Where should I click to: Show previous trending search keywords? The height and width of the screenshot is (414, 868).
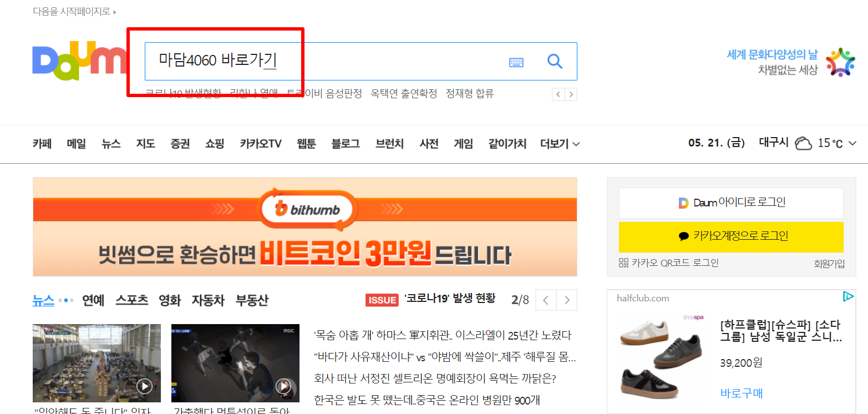coord(559,94)
